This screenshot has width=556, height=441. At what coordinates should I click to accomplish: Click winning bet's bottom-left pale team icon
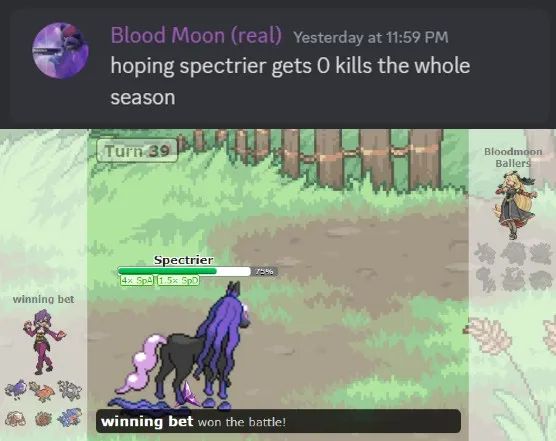pyautogui.click(x=16, y=419)
